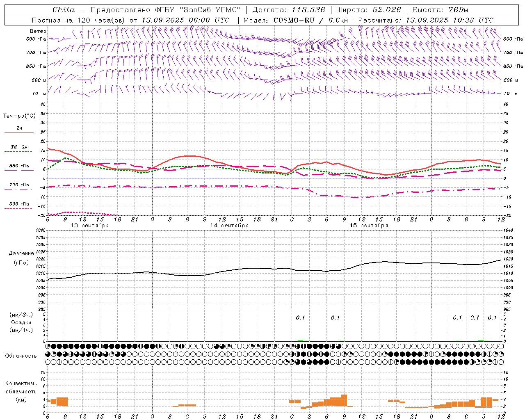The image size is (525, 420).
Task: Click the 'Рассчитано: 13.09.2025 10:38 UTC' timestamp
Action: coord(426,20)
